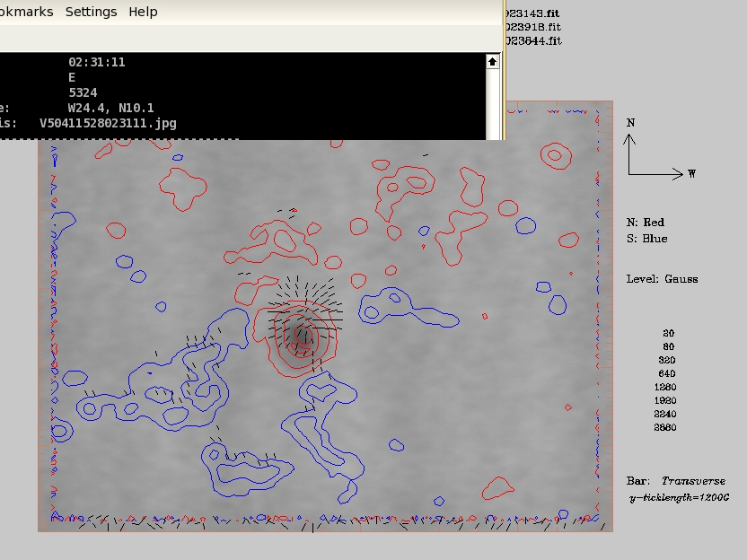This screenshot has width=747, height=560.
Task: Open the Settings menu
Action: [91, 12]
